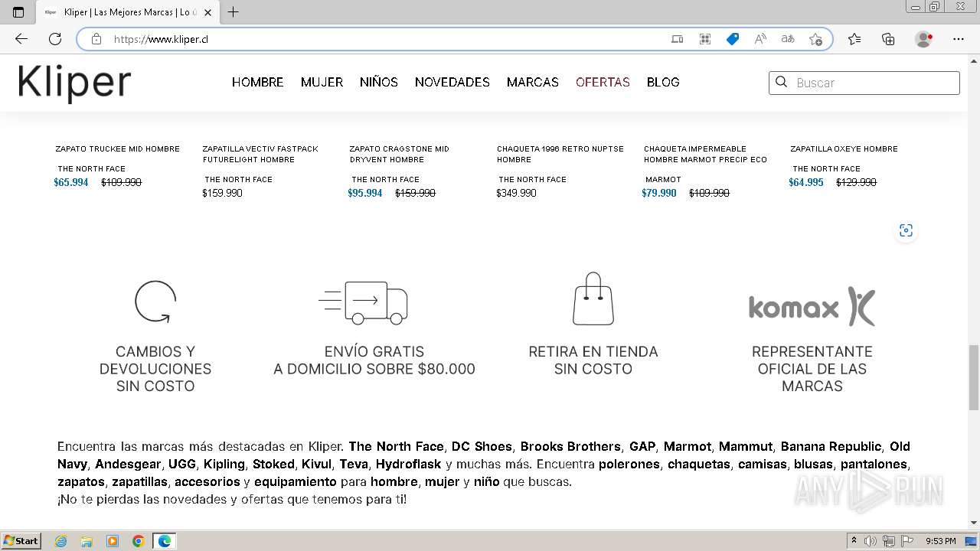The image size is (980, 551).
Task: Click the MARMOT brand label
Action: coord(663,179)
